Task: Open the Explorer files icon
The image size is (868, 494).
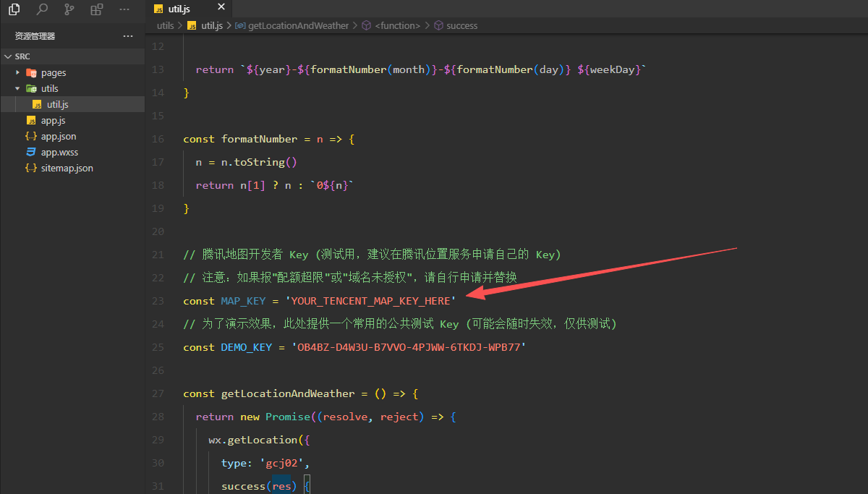Action: [x=14, y=9]
